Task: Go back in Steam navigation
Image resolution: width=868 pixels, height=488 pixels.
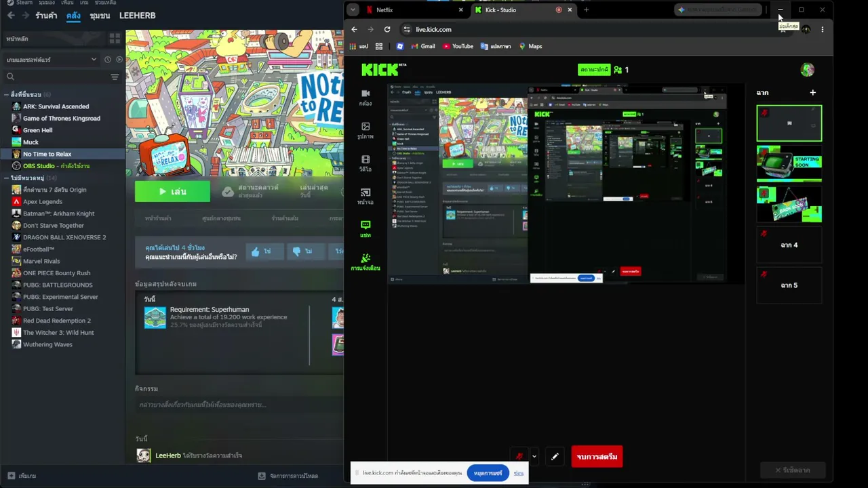Action: point(11,15)
